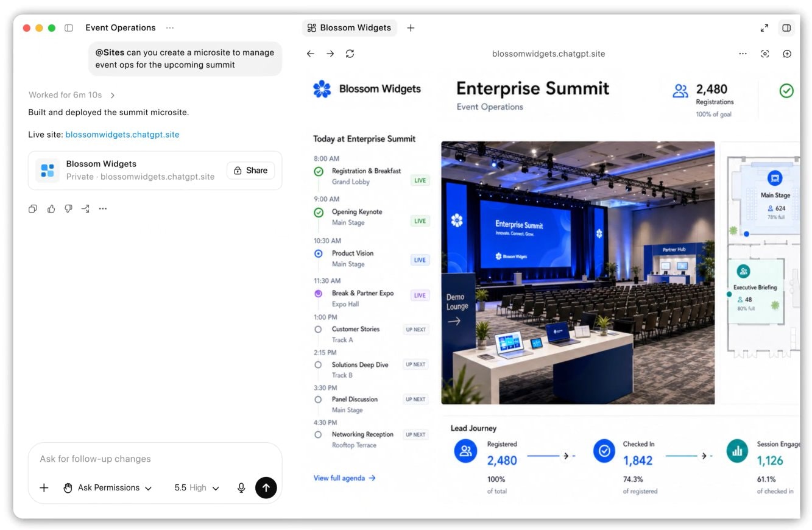Click the Blossom Widgets flower logo
Image resolution: width=812 pixels, height=530 pixels.
(322, 89)
